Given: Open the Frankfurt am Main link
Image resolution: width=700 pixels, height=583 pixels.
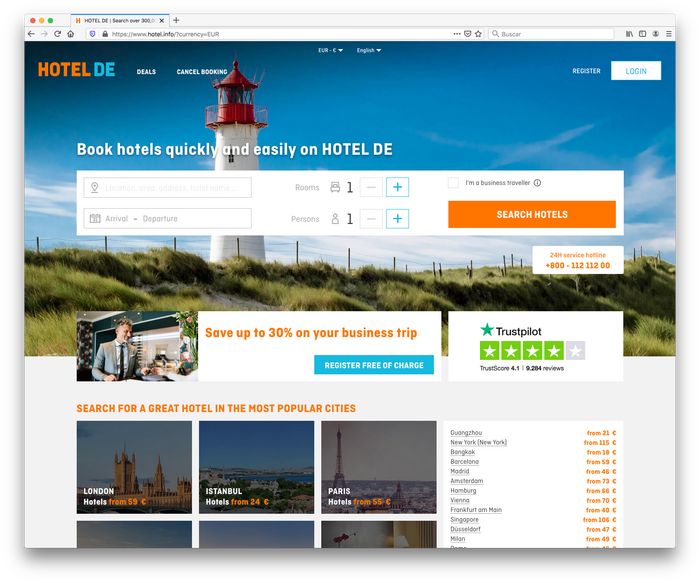Looking at the screenshot, I should 476,510.
